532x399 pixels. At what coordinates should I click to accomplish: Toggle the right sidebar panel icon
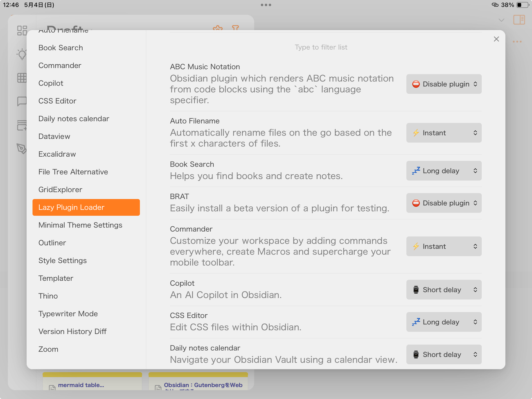pyautogui.click(x=519, y=20)
